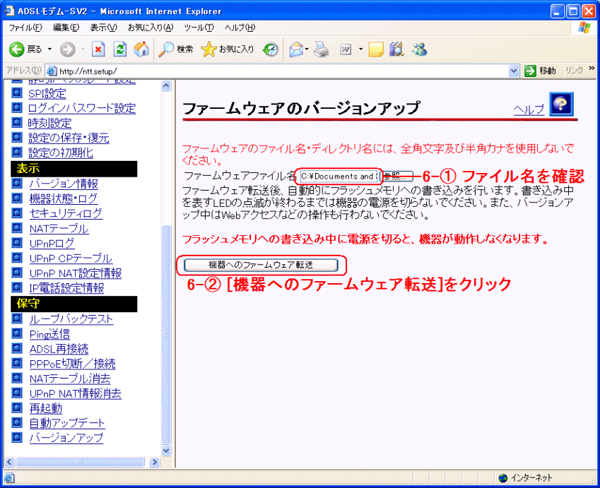The width and height of the screenshot is (600, 488).
Task: Open the UPnP CPテーブル link
Action: point(71,258)
